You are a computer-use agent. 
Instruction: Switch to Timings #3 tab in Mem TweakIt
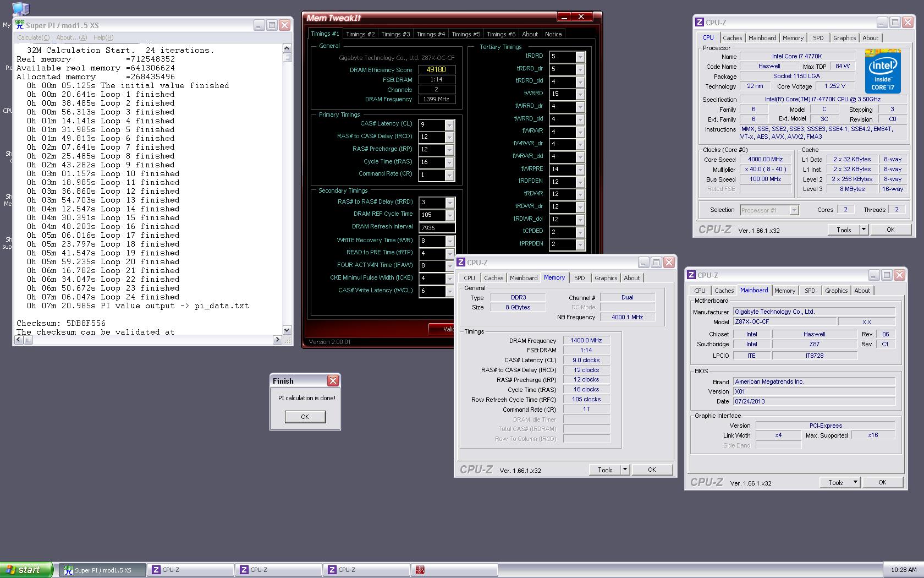[x=395, y=34]
